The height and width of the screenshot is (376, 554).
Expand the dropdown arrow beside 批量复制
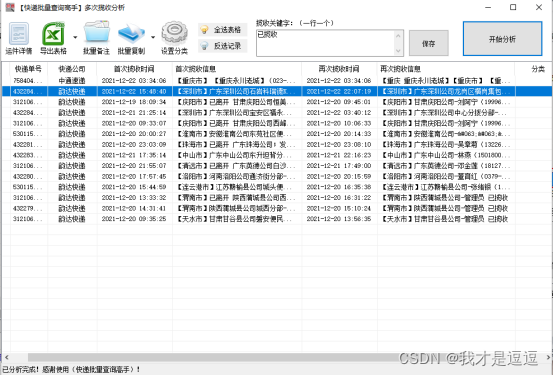pos(153,37)
